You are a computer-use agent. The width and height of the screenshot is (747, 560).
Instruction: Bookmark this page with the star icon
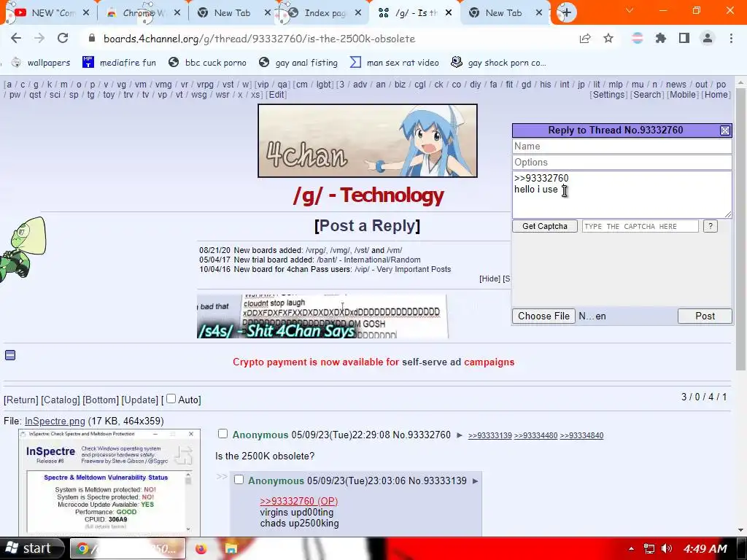[608, 39]
